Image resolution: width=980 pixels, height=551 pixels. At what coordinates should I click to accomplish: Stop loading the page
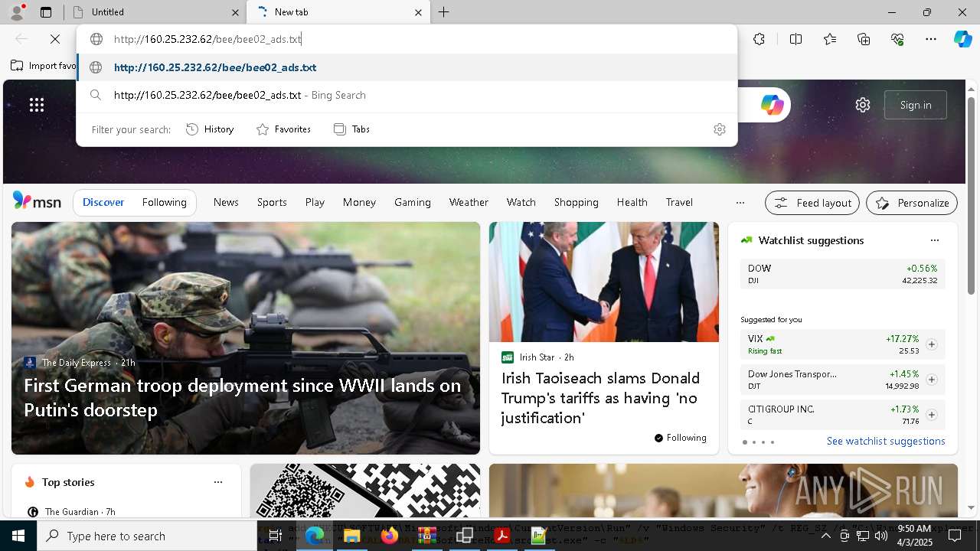55,39
